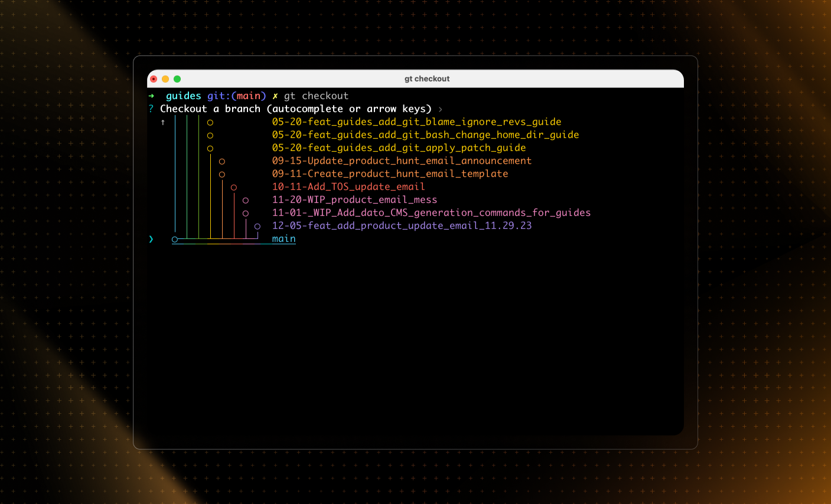Screen dimensions: 831x504
Task: Click the git:(main) segment in the prompt
Action: [x=236, y=95]
